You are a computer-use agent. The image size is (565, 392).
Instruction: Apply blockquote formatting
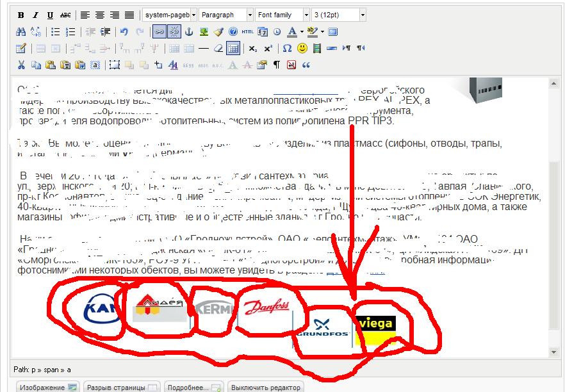click(306, 65)
